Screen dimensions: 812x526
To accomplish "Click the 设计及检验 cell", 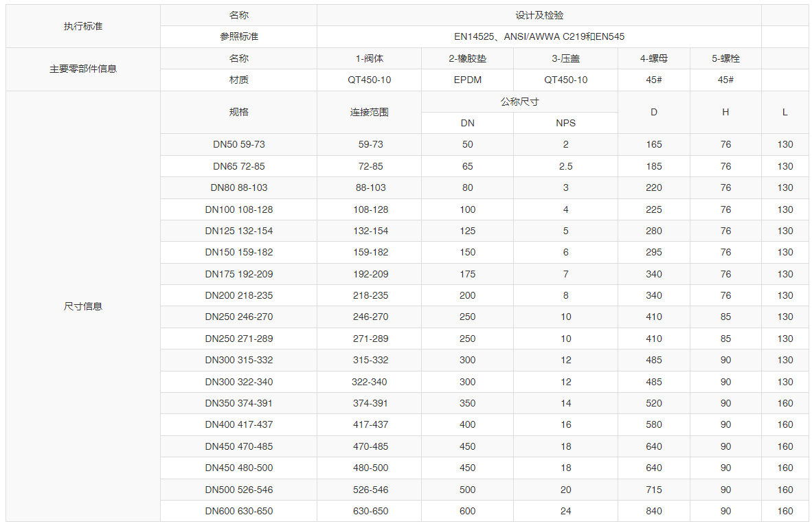I will pyautogui.click(x=538, y=14).
